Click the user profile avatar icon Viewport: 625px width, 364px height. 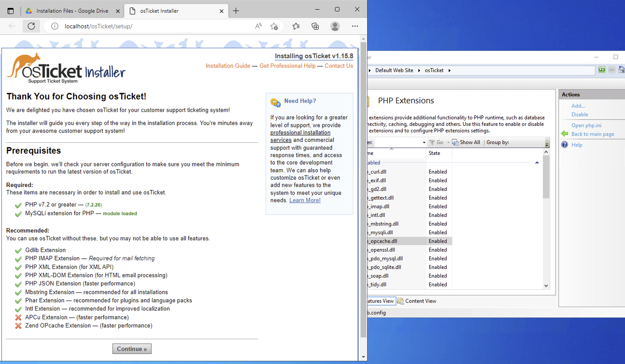click(335, 26)
